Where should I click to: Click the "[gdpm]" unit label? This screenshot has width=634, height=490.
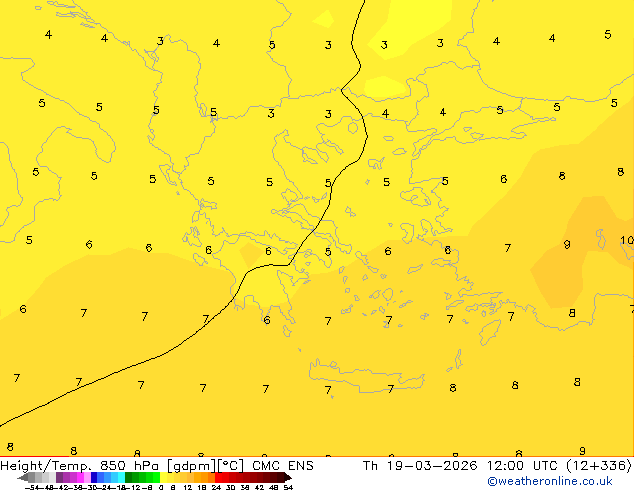click(192, 466)
